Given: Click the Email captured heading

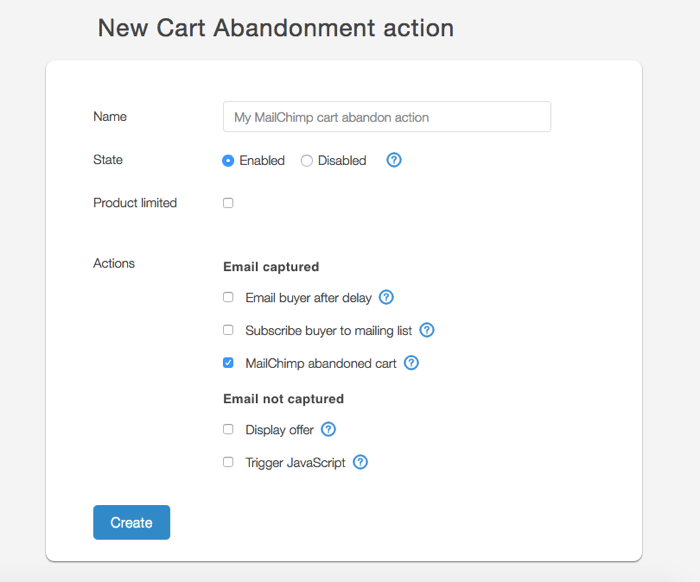Looking at the screenshot, I should 271,267.
